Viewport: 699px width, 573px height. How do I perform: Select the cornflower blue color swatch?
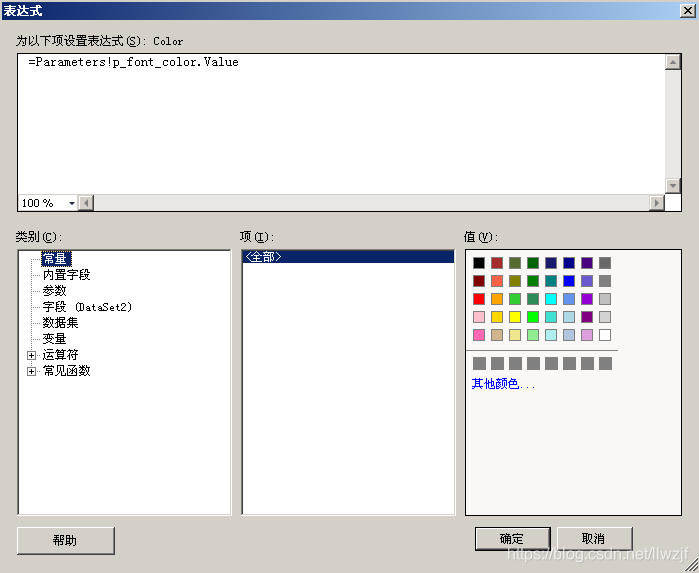[569, 299]
